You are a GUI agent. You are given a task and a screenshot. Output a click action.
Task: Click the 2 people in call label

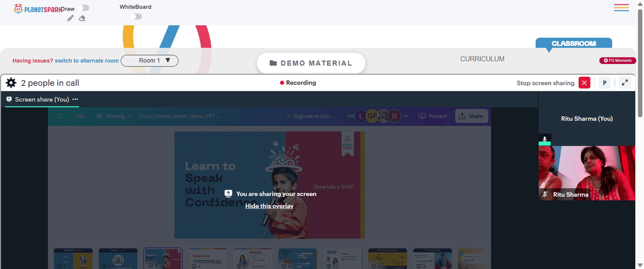click(x=50, y=83)
